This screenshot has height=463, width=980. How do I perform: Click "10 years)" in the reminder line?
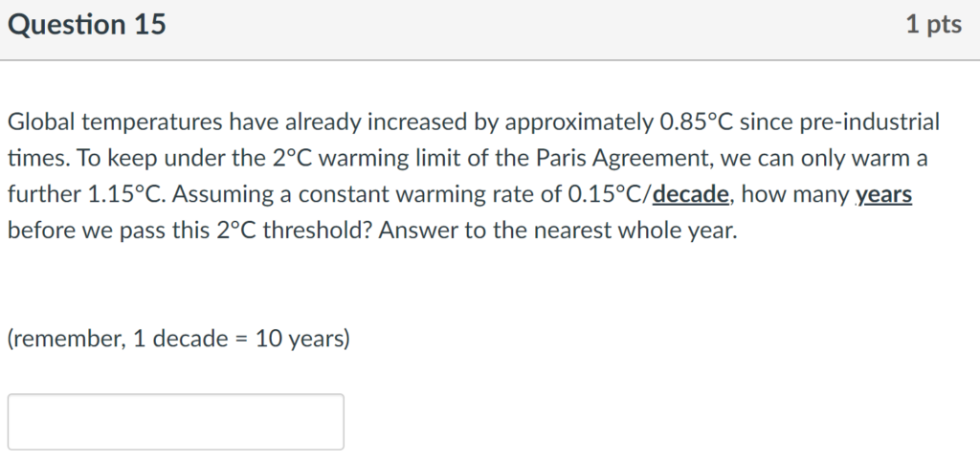click(x=303, y=339)
